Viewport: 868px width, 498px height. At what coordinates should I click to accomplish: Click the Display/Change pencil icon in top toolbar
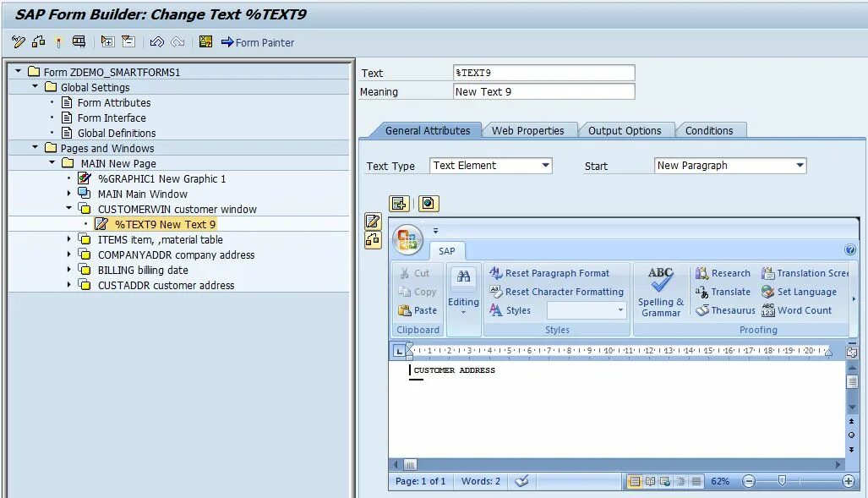point(19,41)
